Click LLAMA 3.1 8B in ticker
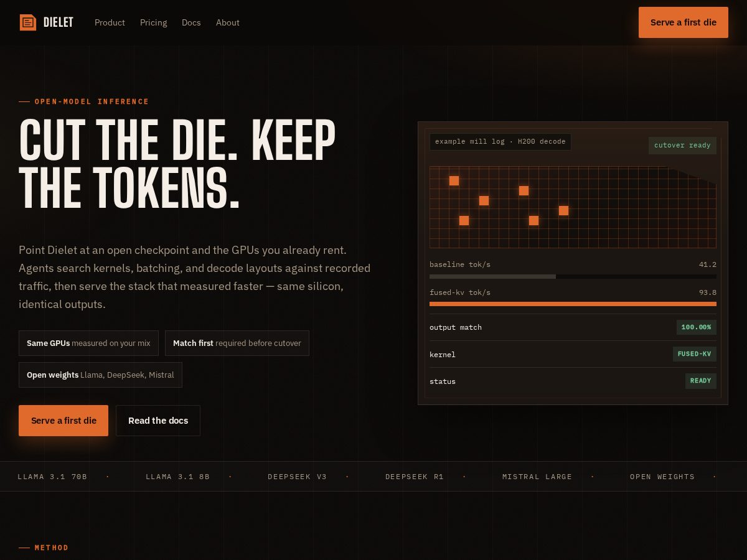Viewport: 747px width, 560px height. coord(178,477)
